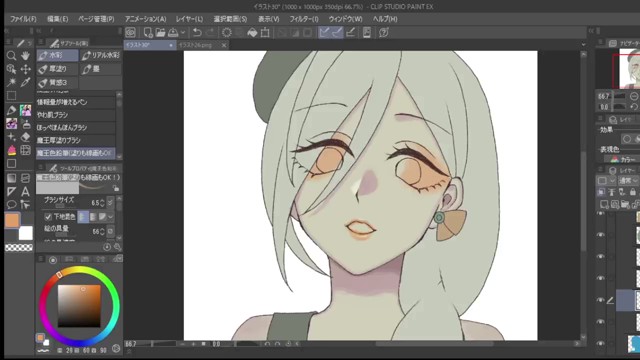Click the wrench sub tool detail icon
Screen dimensions: 640x360
pos(118,247)
